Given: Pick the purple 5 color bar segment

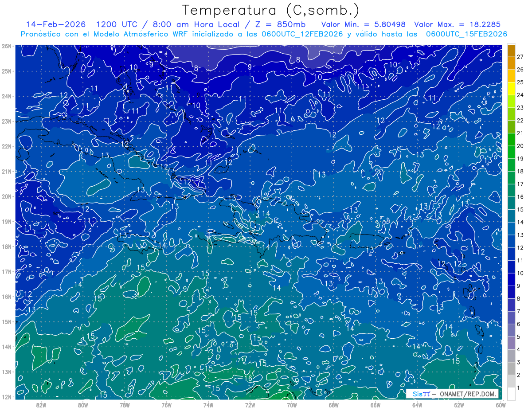Looking at the screenshot, I should (x=511, y=330).
